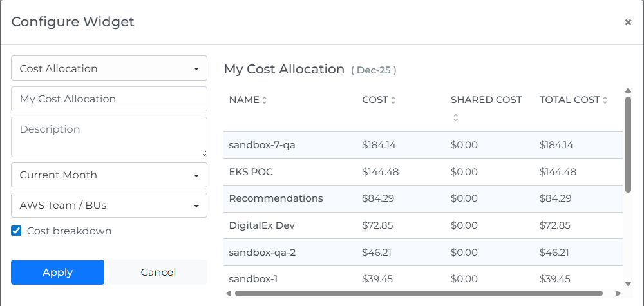Open the AWS Team / BUs dropdown

click(x=109, y=206)
